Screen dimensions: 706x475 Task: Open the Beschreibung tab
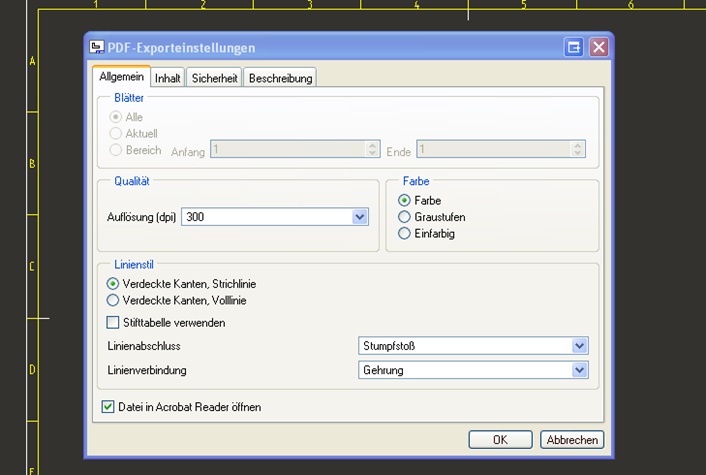click(x=280, y=78)
